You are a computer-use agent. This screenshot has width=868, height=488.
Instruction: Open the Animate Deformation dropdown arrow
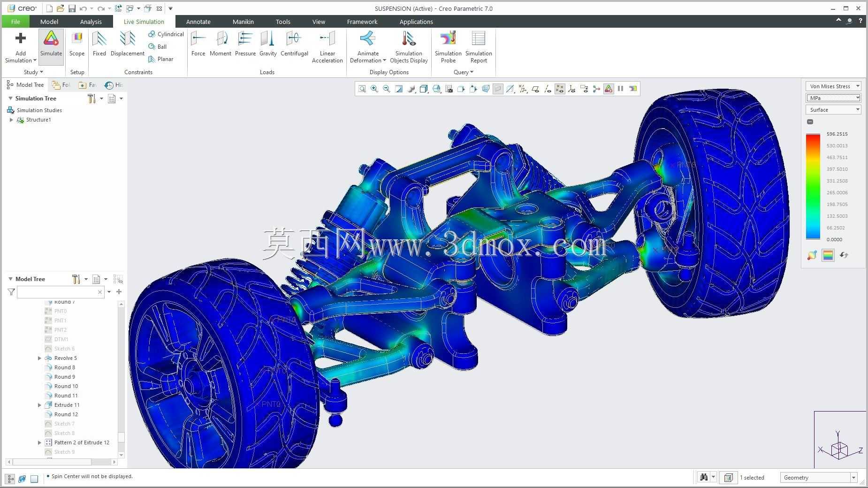(x=384, y=61)
